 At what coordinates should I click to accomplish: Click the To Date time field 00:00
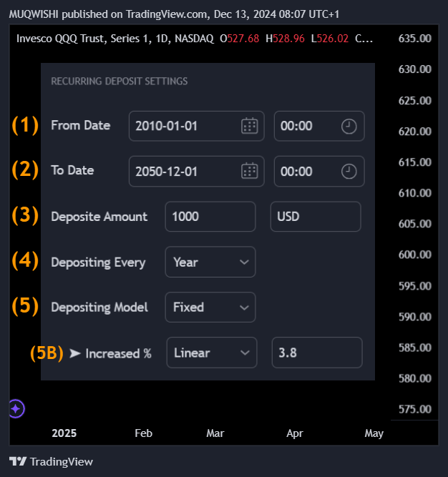click(x=319, y=171)
